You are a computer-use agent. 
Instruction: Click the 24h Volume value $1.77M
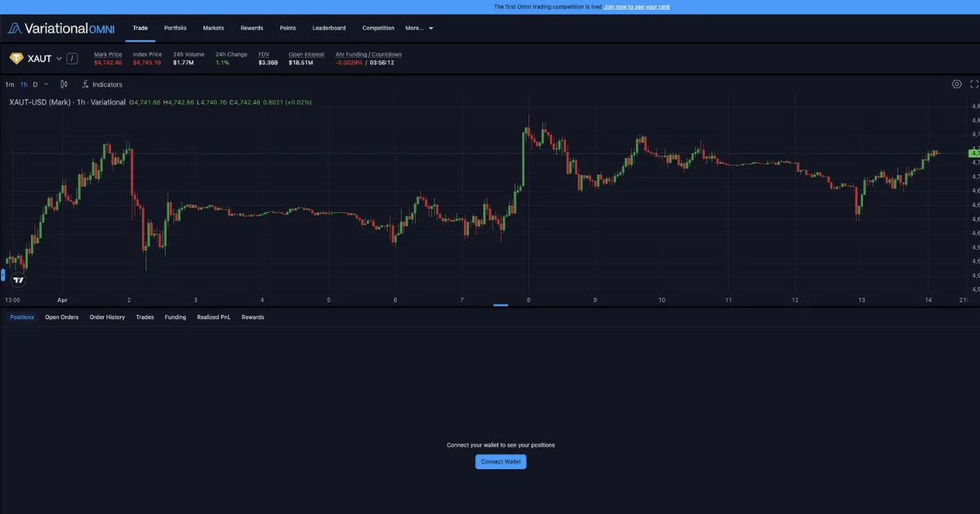[183, 63]
